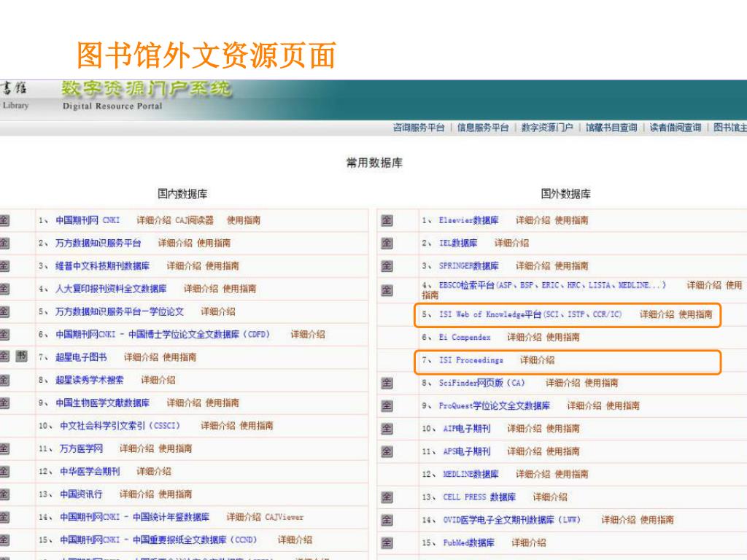The width and height of the screenshot is (747, 560).
Task: Open the ProQuest学位论文全文数据库 link
Action: tap(495, 405)
